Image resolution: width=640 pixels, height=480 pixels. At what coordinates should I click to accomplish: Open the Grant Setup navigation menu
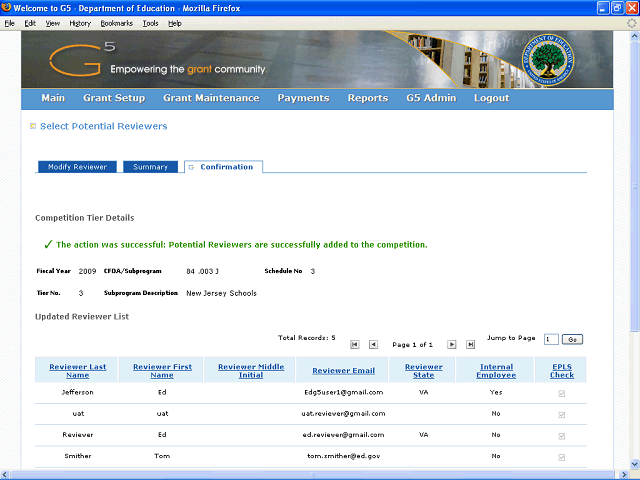tap(114, 98)
